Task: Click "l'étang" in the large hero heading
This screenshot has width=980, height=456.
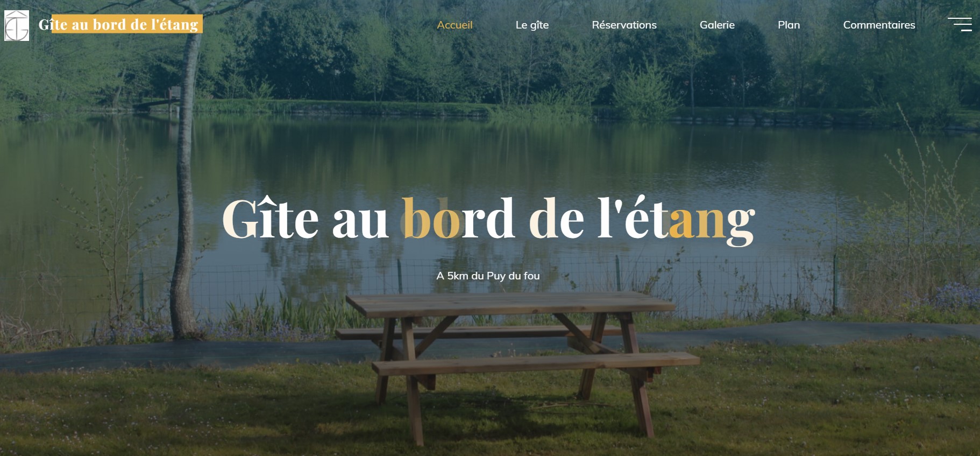Action: click(676, 220)
